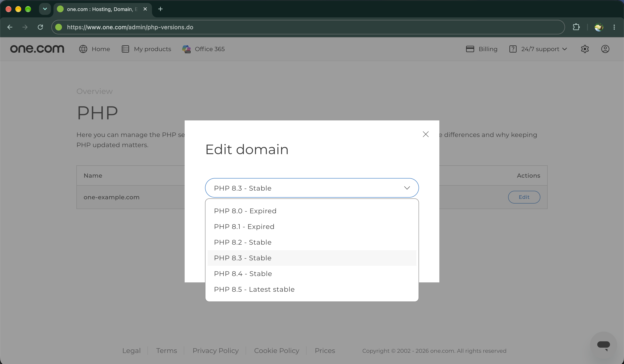The width and height of the screenshot is (624, 364).
Task: Click Edit button for one-example.com
Action: tap(524, 197)
